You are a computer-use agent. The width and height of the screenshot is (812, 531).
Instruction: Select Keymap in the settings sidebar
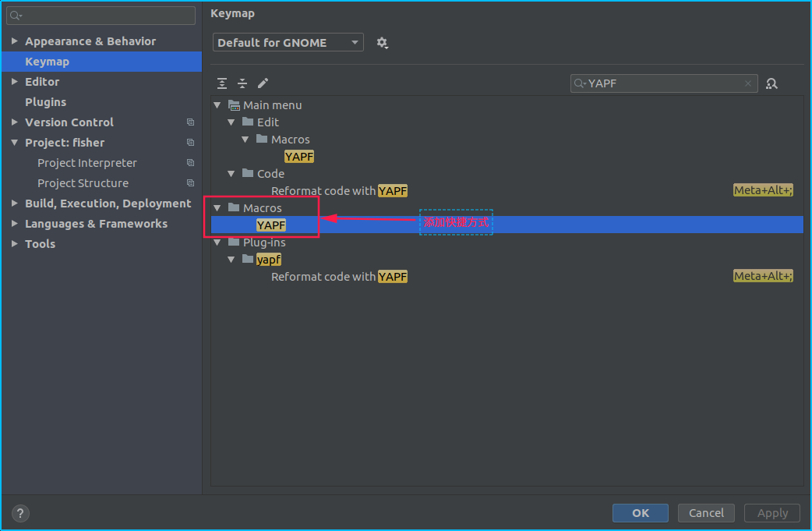pos(46,61)
